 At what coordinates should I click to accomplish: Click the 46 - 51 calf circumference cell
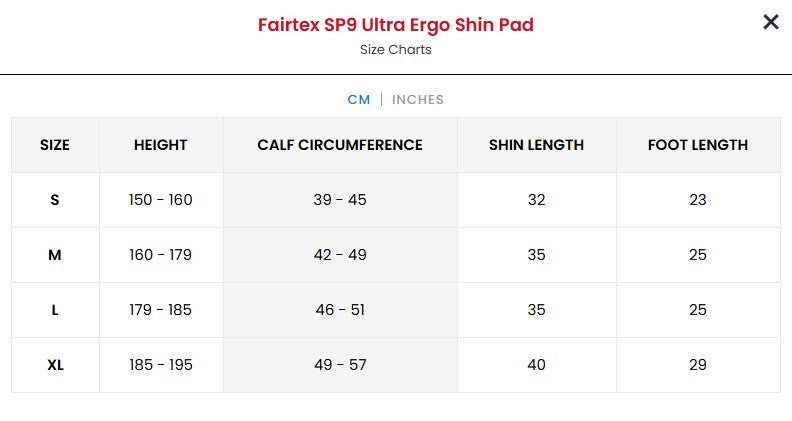coord(340,310)
